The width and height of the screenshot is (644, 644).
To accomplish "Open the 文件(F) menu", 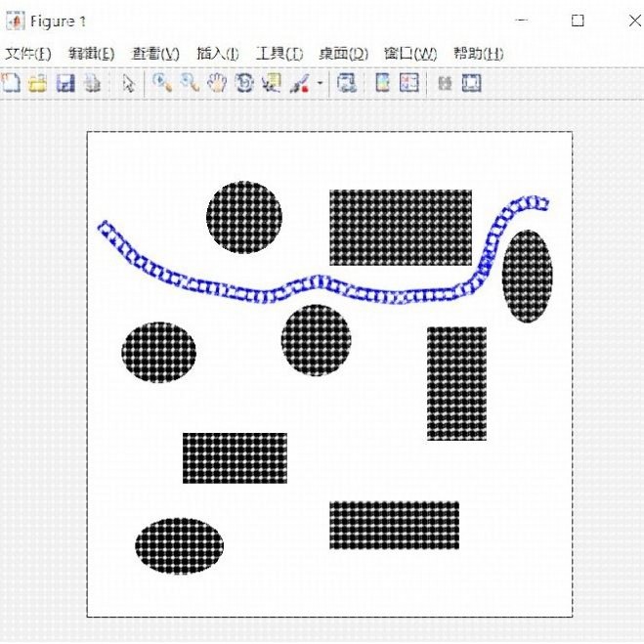I will tap(28, 54).
